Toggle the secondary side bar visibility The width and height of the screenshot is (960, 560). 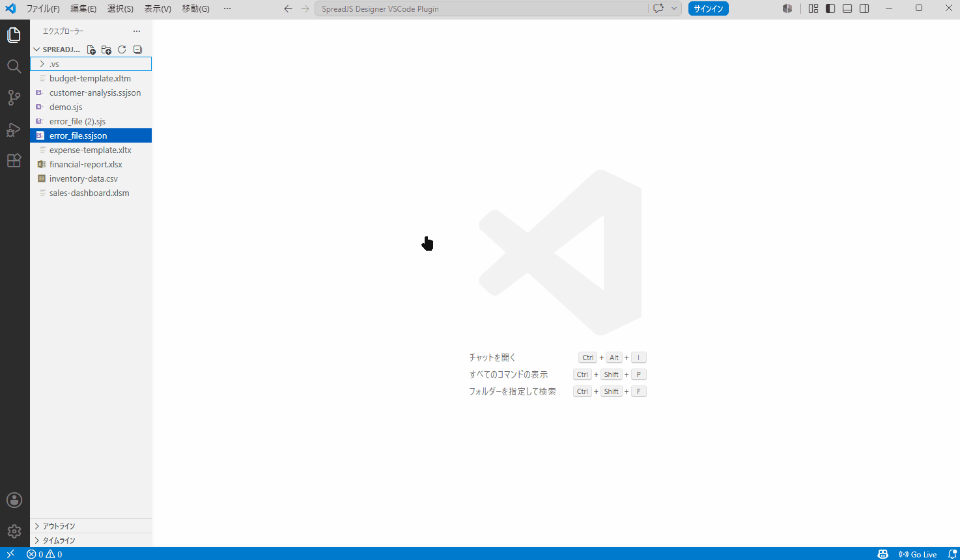pos(864,8)
